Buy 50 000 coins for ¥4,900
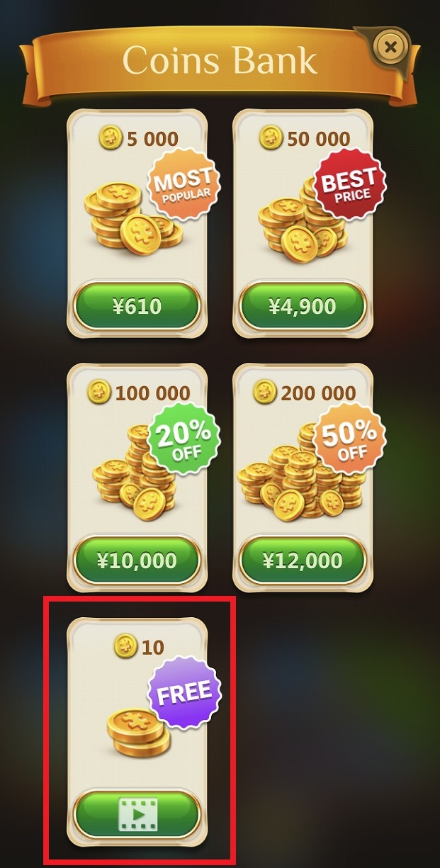This screenshot has width=440, height=868. click(x=303, y=306)
